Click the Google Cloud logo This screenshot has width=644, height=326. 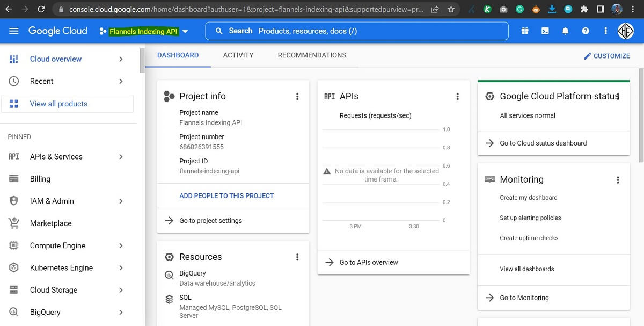pos(57,31)
